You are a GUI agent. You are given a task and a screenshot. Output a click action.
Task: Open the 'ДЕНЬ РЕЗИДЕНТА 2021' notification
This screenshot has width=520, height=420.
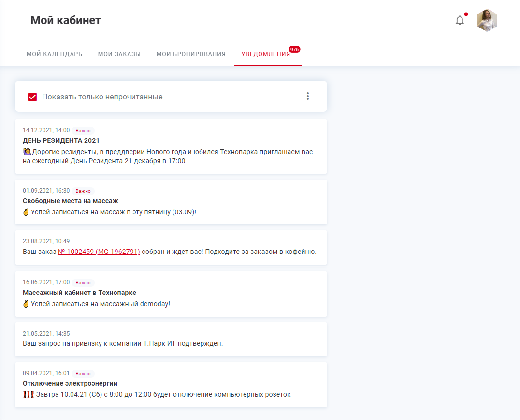coord(61,140)
